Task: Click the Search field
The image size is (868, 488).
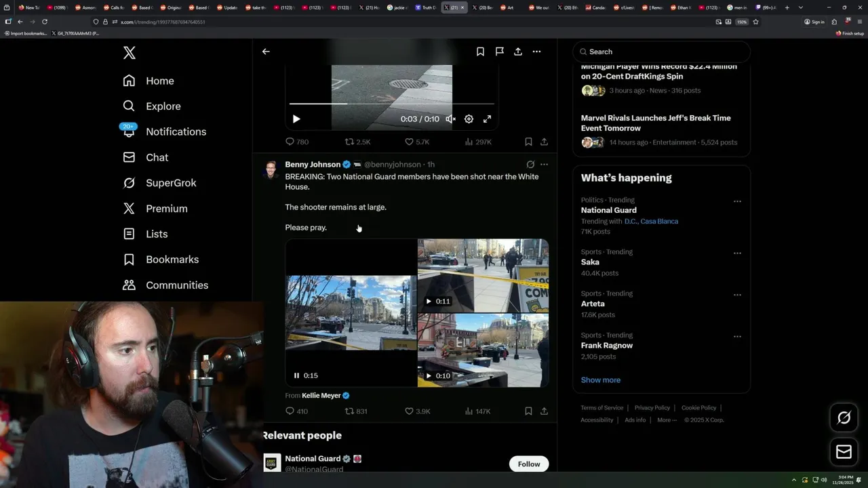Action: pos(662,52)
